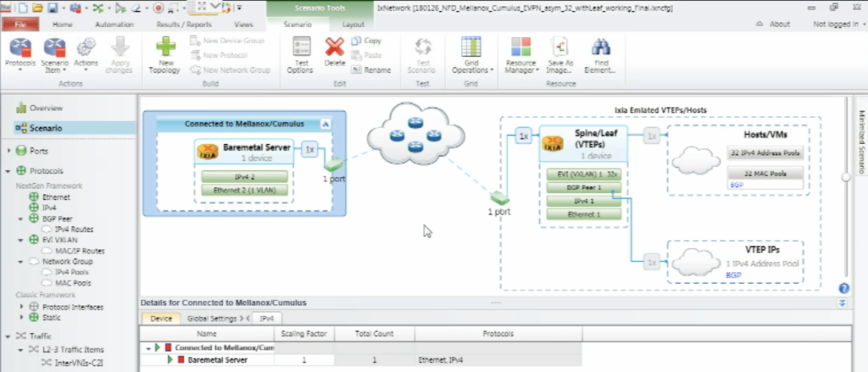Viewport: 868px width, 372px height.
Task: Switch to the Layout ribbon tab
Action: pyautogui.click(x=353, y=25)
